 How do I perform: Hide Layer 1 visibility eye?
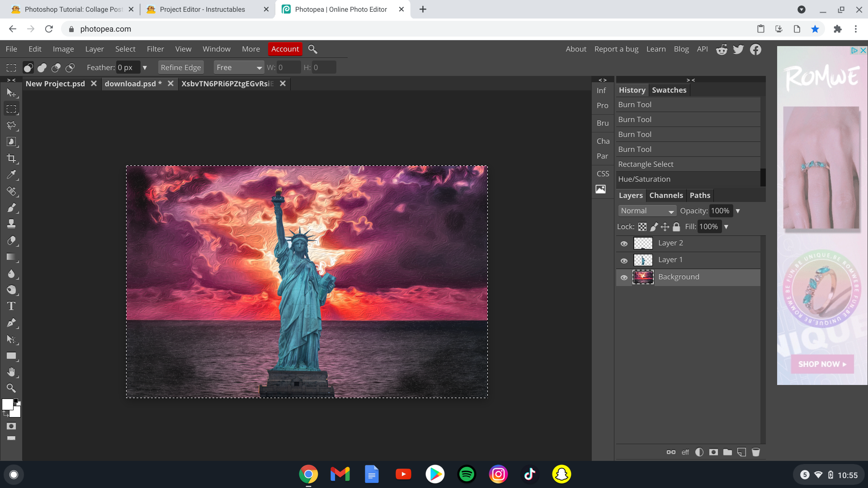click(x=624, y=261)
